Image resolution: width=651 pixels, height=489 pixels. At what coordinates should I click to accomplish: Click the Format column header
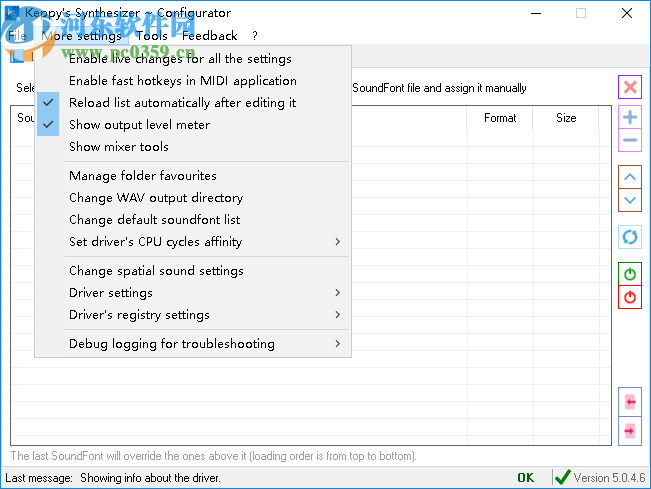(x=500, y=118)
